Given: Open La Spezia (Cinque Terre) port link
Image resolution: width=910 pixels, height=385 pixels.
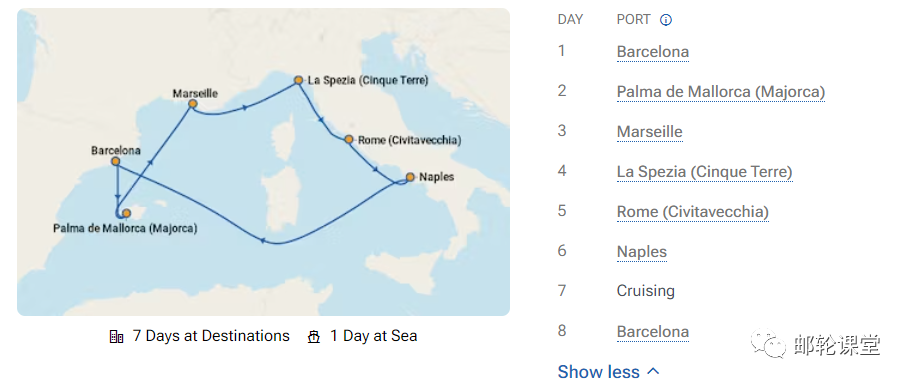Looking at the screenshot, I should pyautogui.click(x=705, y=172).
